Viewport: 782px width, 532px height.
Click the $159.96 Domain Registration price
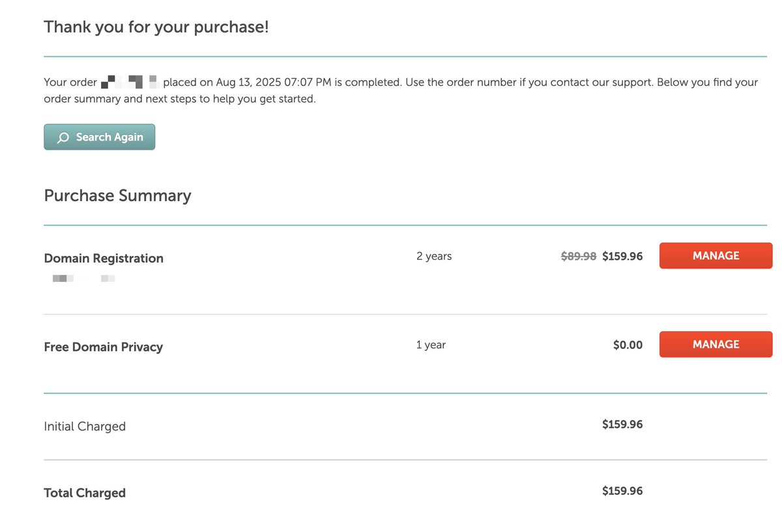tap(622, 257)
